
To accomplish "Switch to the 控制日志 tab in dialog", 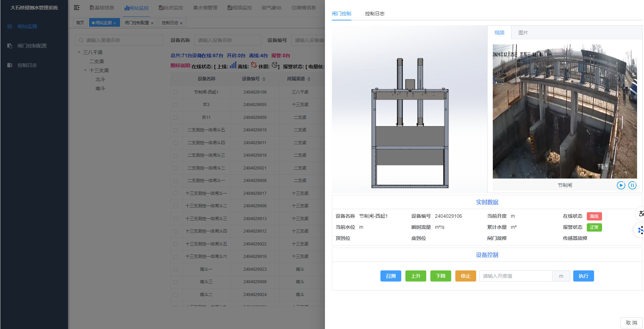I will pos(375,14).
